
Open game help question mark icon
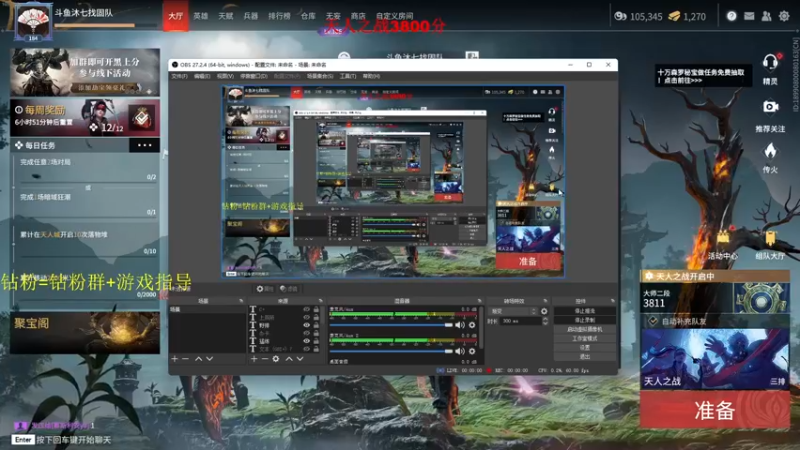coord(732,16)
